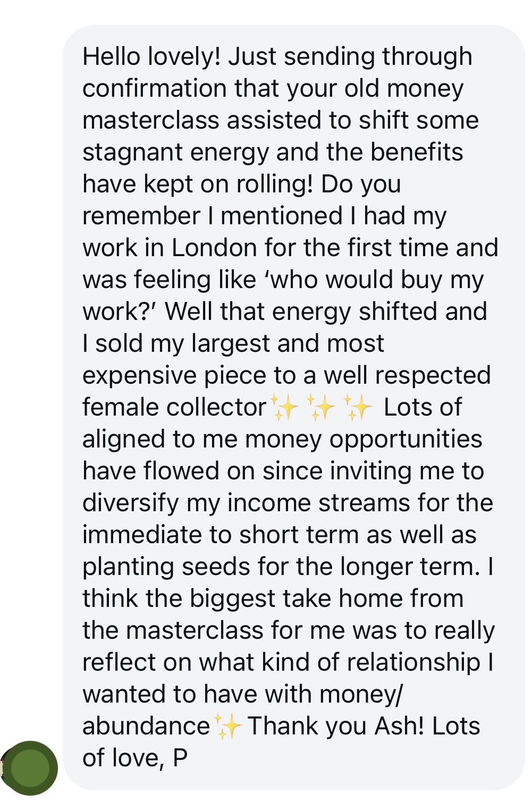Click the sparkle emoji after 'abundance'
The image size is (532, 803).
229,726
